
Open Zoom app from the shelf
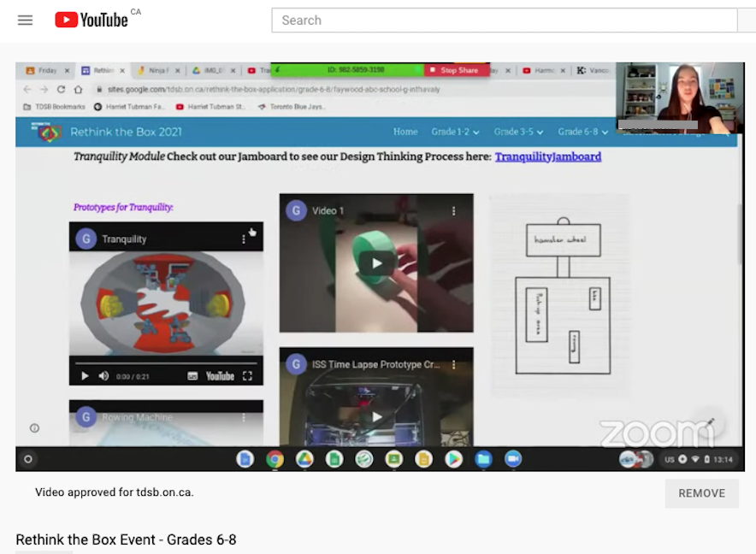[x=513, y=459]
